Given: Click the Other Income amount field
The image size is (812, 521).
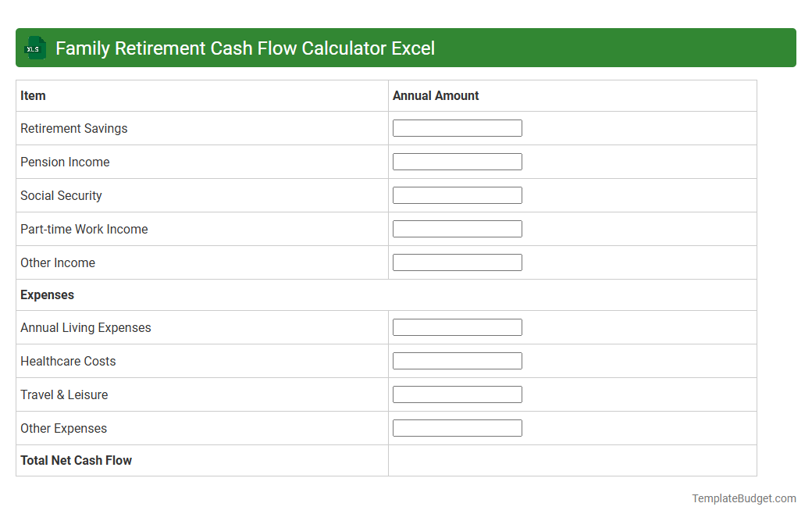Looking at the screenshot, I should coord(458,262).
